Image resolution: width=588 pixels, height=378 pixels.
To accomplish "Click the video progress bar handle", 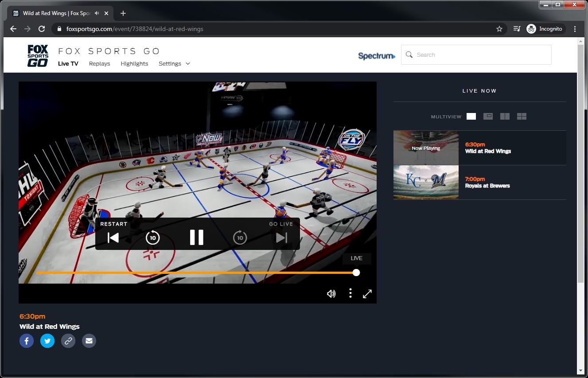I will [x=356, y=273].
